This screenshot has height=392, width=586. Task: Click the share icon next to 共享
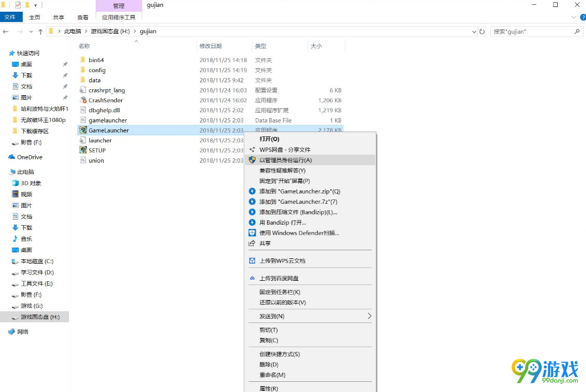pyautogui.click(x=252, y=243)
